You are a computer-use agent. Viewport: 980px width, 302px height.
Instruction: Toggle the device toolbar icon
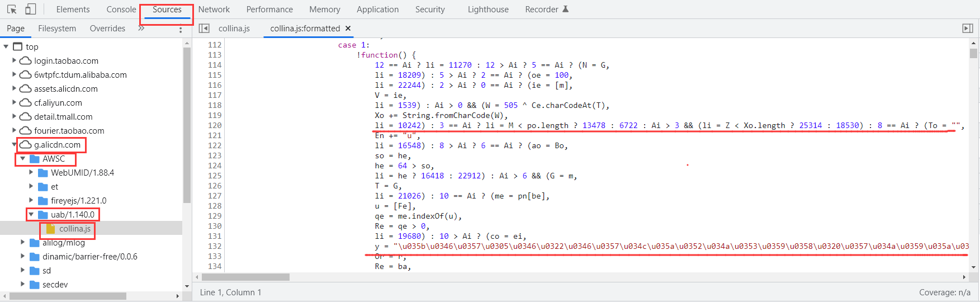pos(31,10)
